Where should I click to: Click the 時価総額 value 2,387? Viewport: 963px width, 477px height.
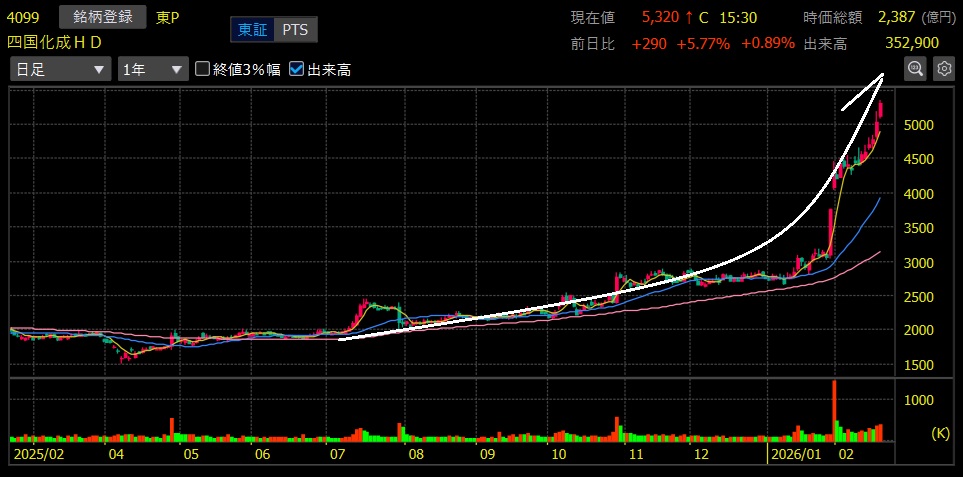[x=896, y=17]
